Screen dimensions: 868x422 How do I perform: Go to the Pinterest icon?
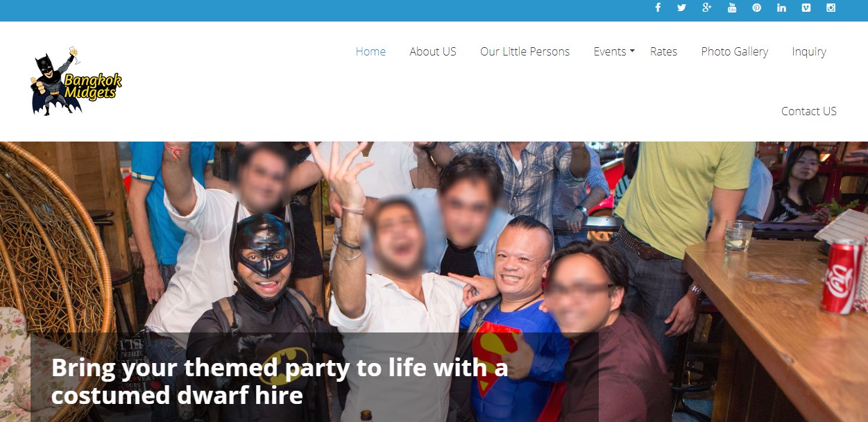tap(757, 8)
